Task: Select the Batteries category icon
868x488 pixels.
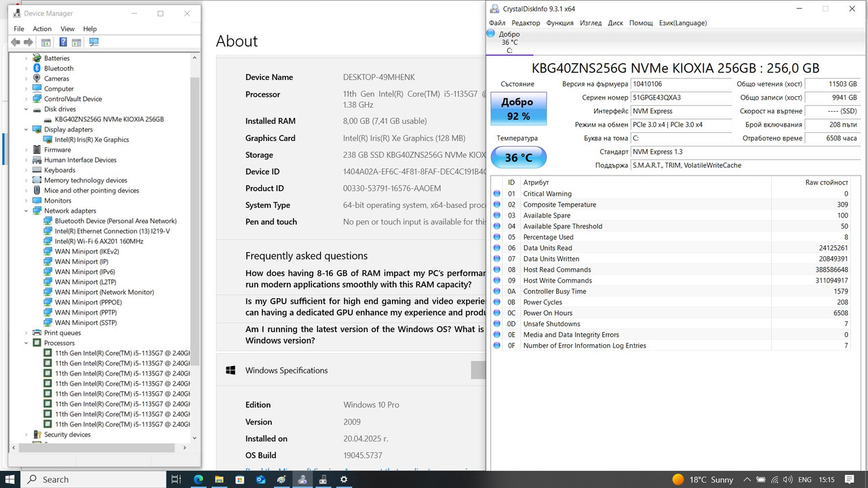Action: click(x=37, y=58)
